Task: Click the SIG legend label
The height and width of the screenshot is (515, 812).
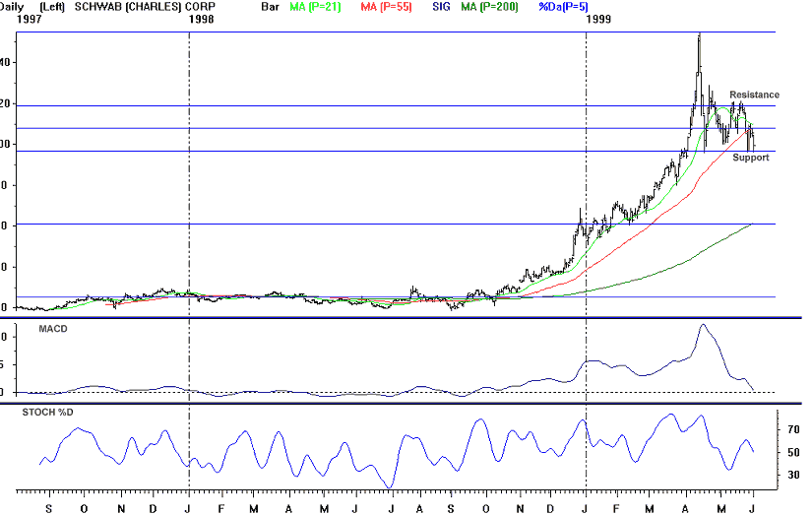Action: 441,7
